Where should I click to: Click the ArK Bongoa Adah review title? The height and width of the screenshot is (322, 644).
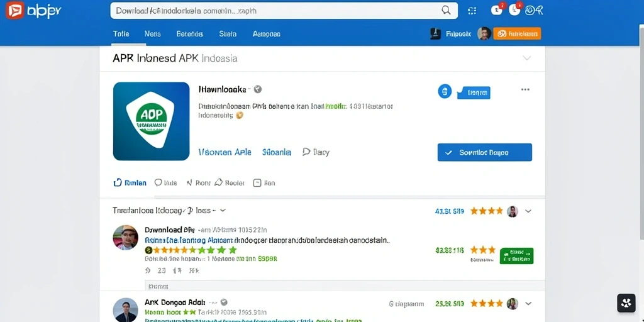pyautogui.click(x=176, y=303)
